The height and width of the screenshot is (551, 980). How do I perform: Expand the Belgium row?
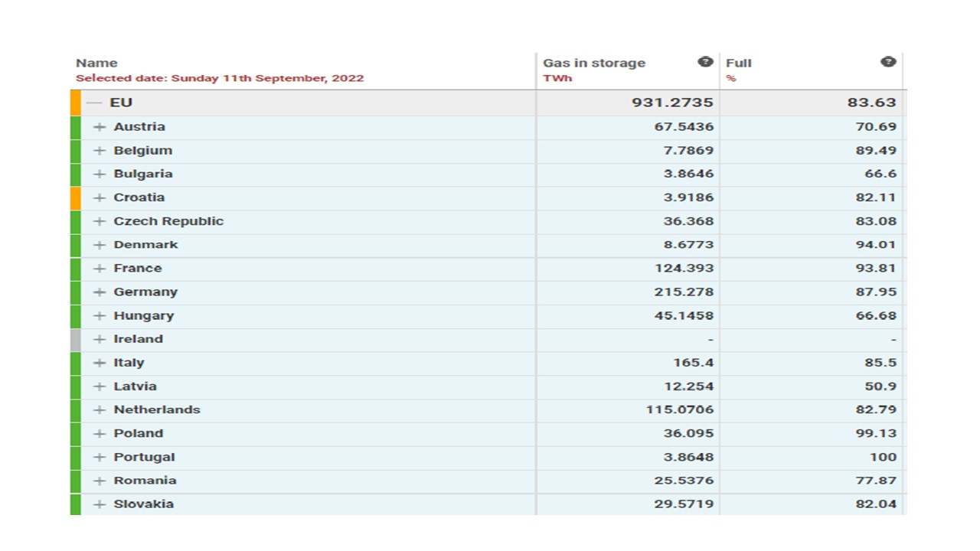point(99,151)
